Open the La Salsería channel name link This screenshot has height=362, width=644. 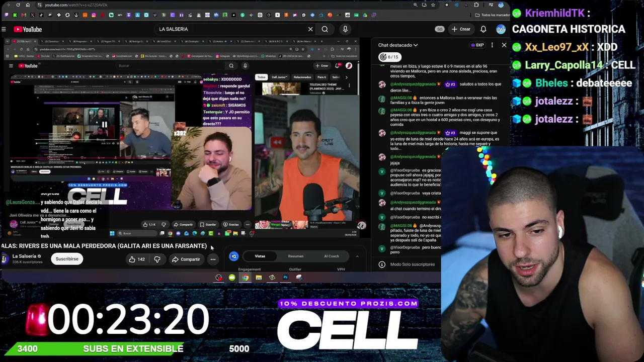[x=24, y=256]
